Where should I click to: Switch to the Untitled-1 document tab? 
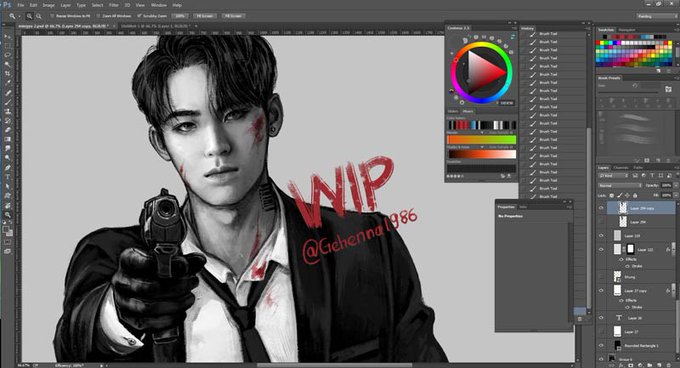point(155,26)
